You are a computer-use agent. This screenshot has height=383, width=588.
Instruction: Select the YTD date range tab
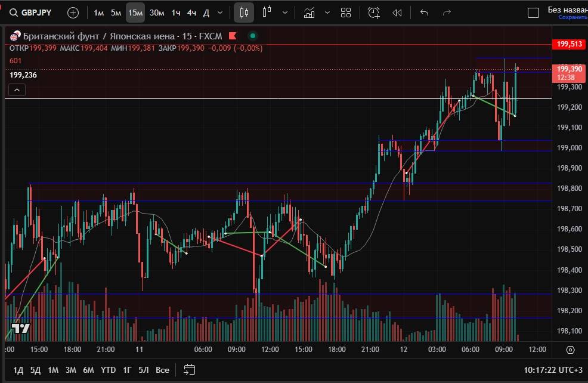pyautogui.click(x=108, y=370)
